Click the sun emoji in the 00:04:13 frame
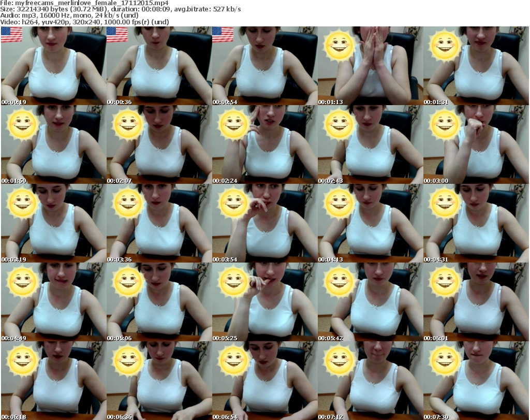Image resolution: width=530 pixels, height=420 pixels. (x=339, y=203)
